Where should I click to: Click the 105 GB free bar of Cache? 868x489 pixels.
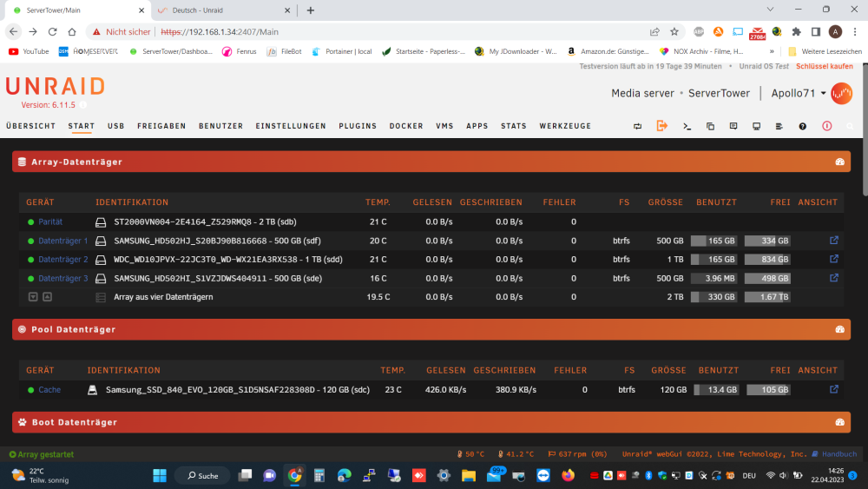pos(769,390)
